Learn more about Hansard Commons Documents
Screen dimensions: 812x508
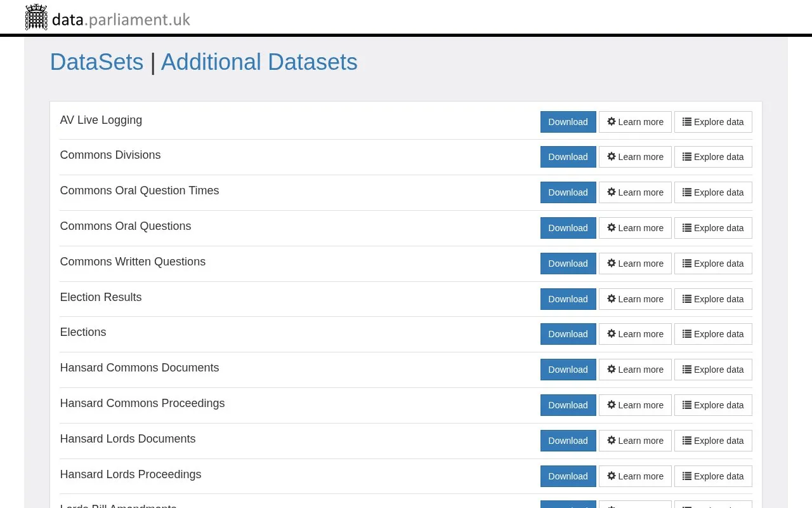click(635, 370)
